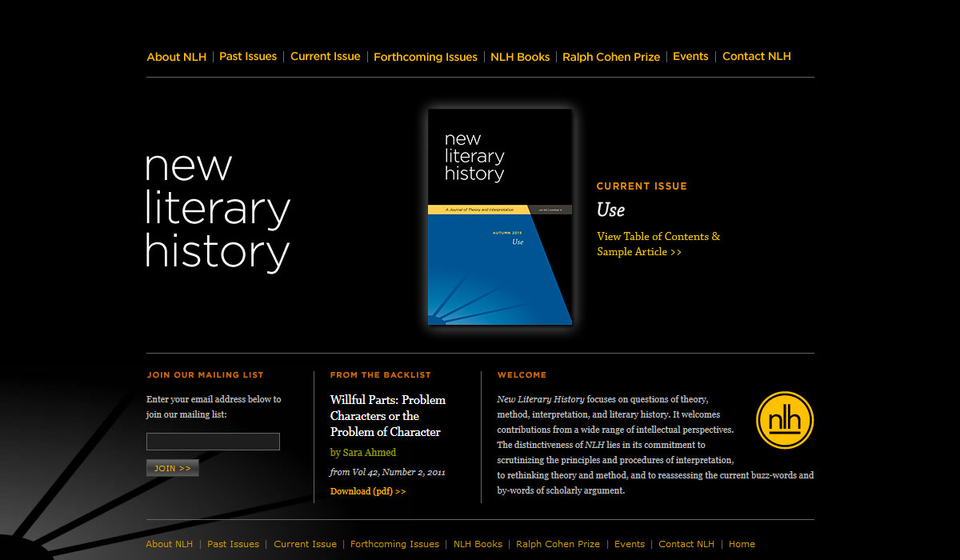
Task: Open Past Issues in top navigation
Action: pyautogui.click(x=248, y=57)
